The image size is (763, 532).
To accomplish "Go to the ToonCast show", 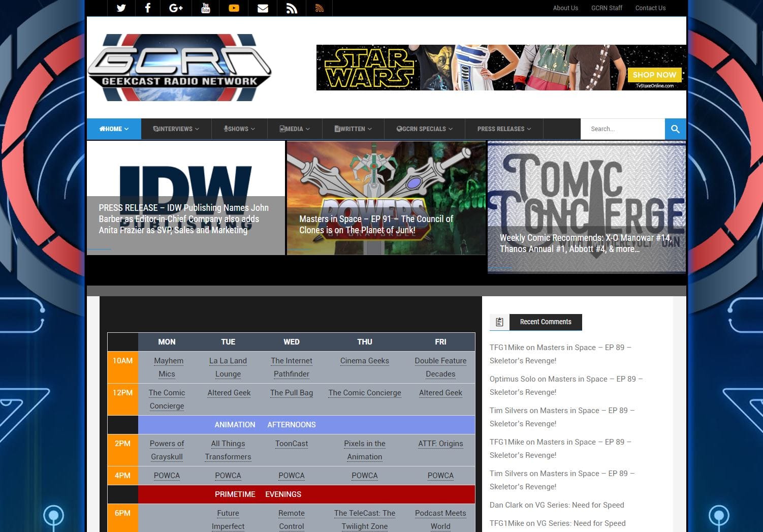I will [x=292, y=444].
